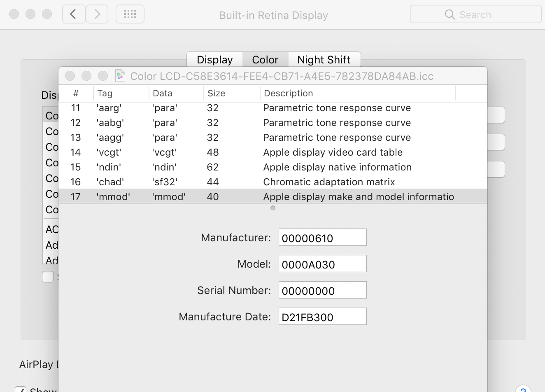Open the Night Shift tab

[324, 60]
